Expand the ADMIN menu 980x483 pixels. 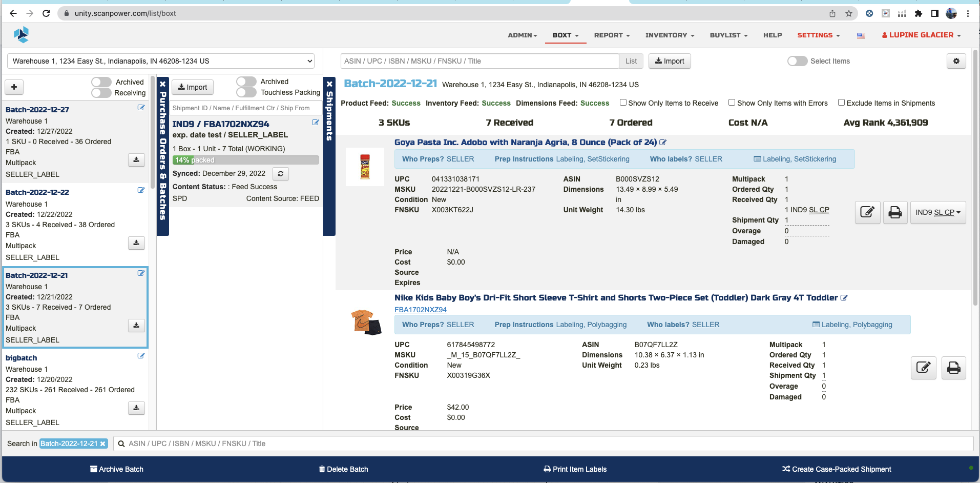[523, 35]
